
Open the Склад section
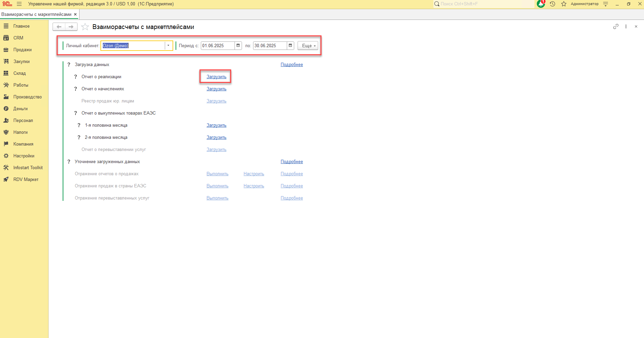click(x=24, y=73)
